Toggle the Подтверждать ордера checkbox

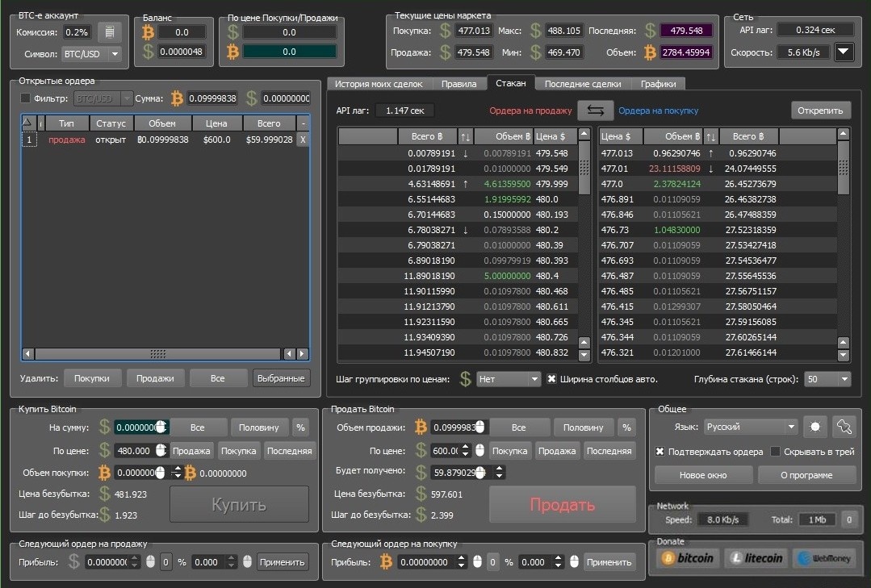[660, 452]
